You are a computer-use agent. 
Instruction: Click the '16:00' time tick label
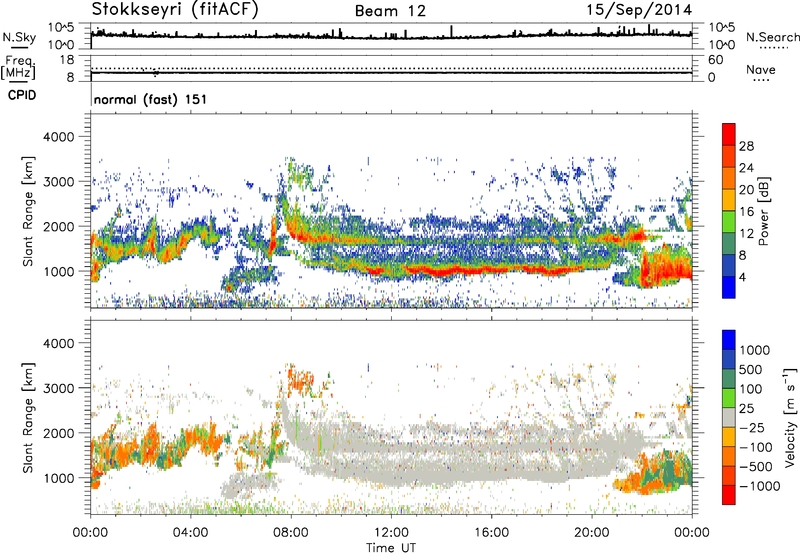[491, 533]
